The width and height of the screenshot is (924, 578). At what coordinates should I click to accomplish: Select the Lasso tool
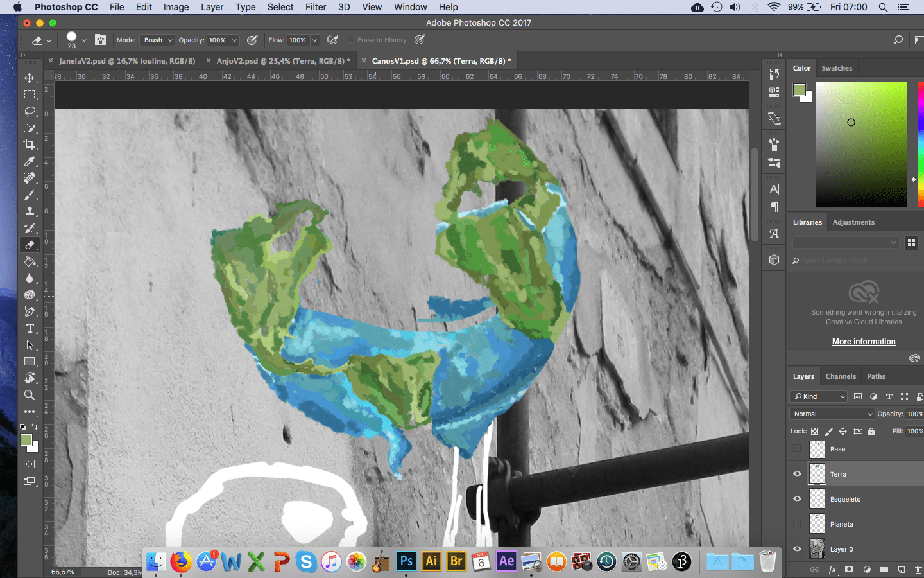click(x=30, y=111)
